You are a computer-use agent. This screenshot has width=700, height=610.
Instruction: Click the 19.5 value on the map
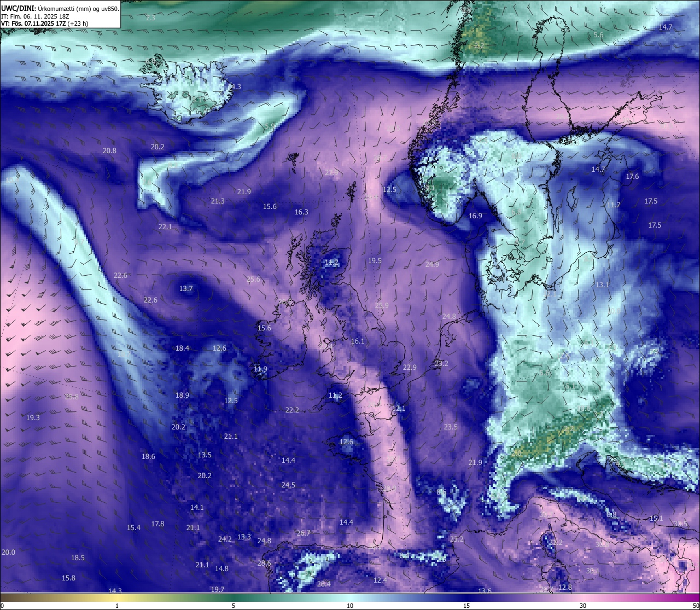(375, 261)
